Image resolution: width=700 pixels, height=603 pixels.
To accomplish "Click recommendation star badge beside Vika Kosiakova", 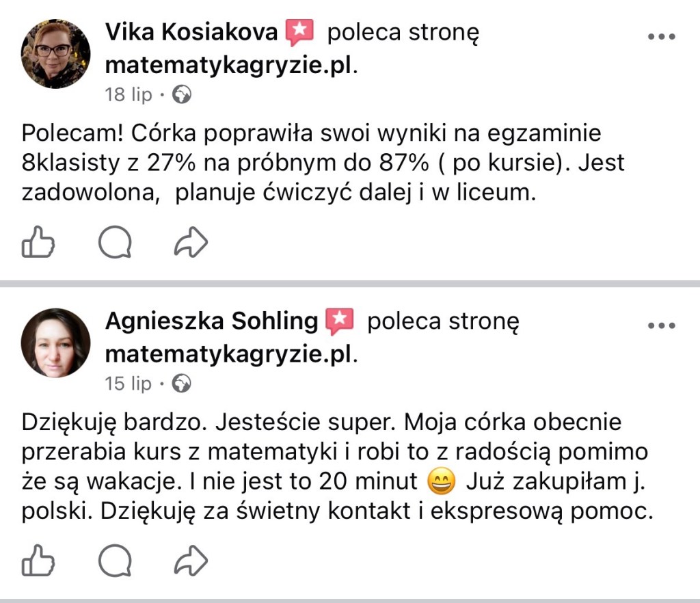I will point(299,32).
